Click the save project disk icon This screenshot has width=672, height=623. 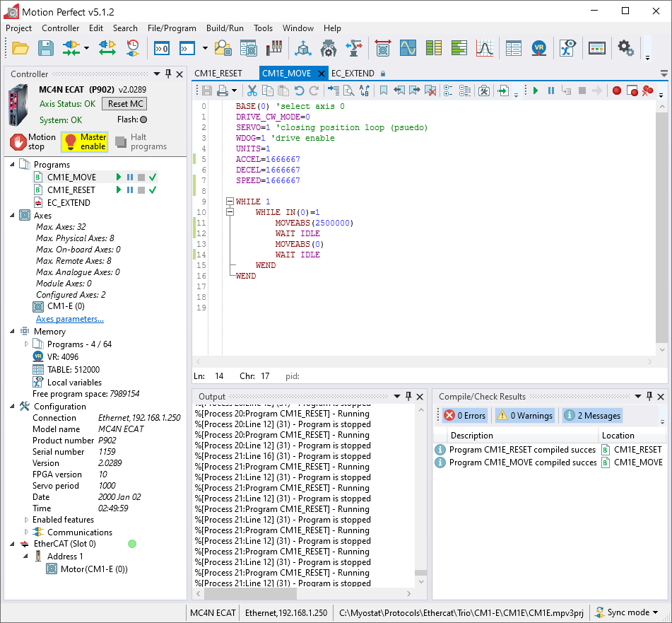point(45,48)
